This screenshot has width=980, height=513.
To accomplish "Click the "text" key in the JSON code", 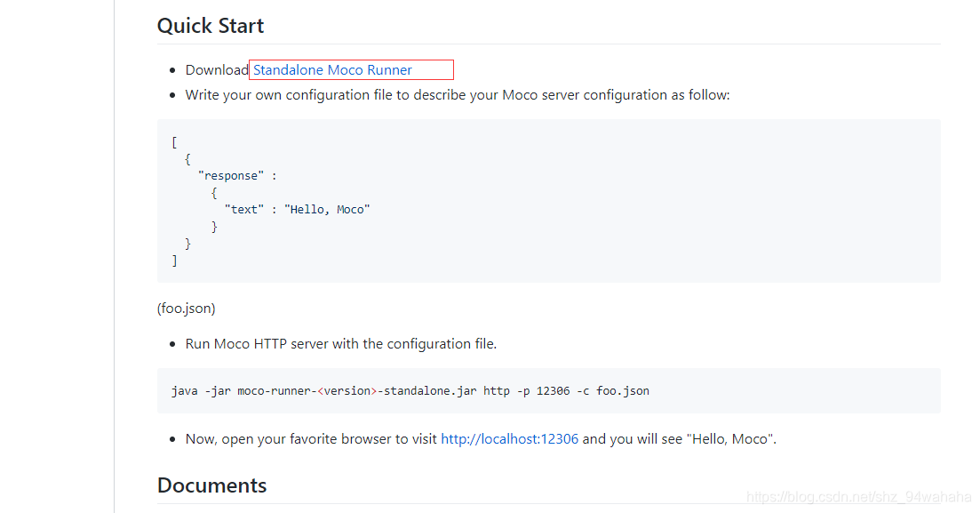I will point(243,210).
